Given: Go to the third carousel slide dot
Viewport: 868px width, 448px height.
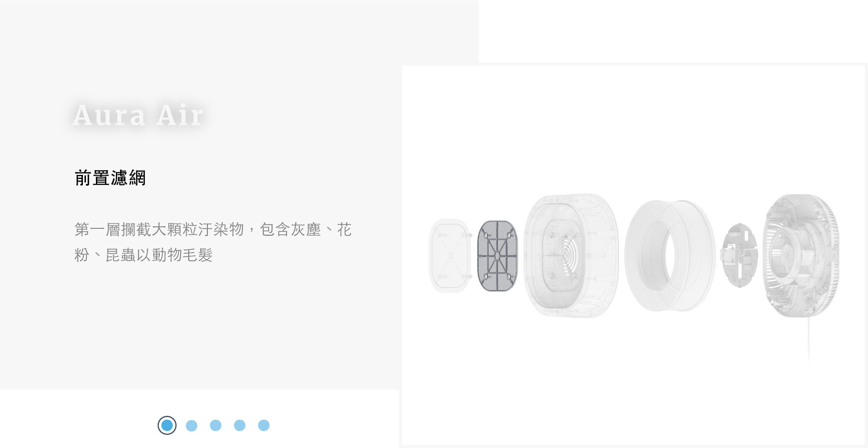Looking at the screenshot, I should 216,425.
